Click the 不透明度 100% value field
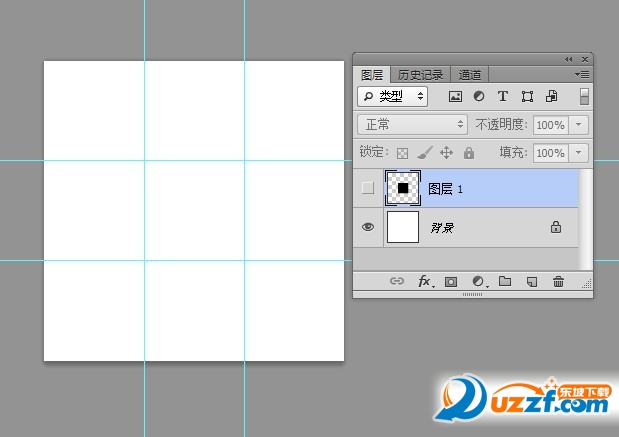Image resolution: width=619 pixels, height=437 pixels. pyautogui.click(x=551, y=125)
